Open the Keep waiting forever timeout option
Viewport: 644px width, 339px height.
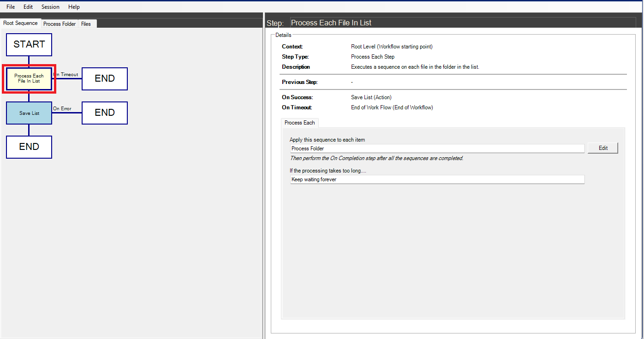click(437, 179)
